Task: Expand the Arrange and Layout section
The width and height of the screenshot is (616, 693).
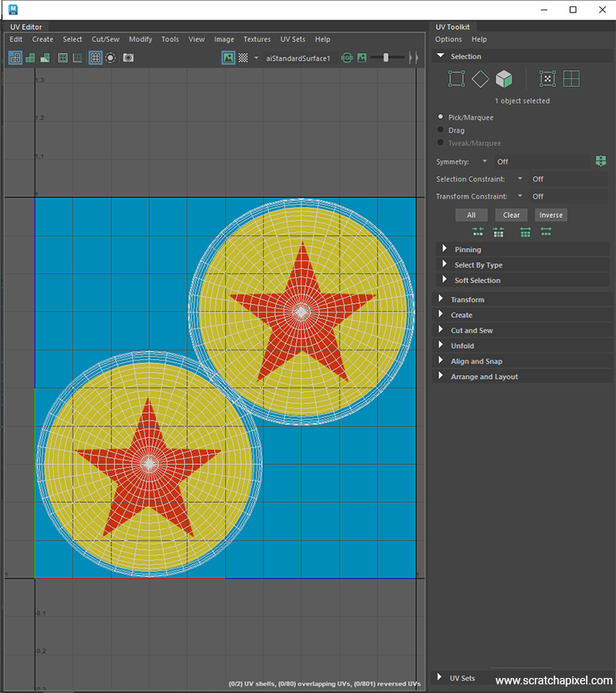Action: pyautogui.click(x=441, y=376)
